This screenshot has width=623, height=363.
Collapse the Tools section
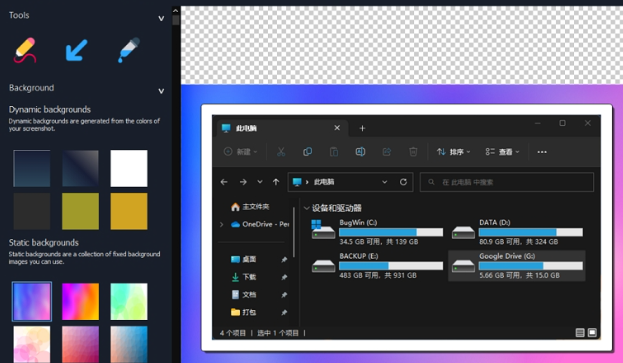click(x=161, y=18)
